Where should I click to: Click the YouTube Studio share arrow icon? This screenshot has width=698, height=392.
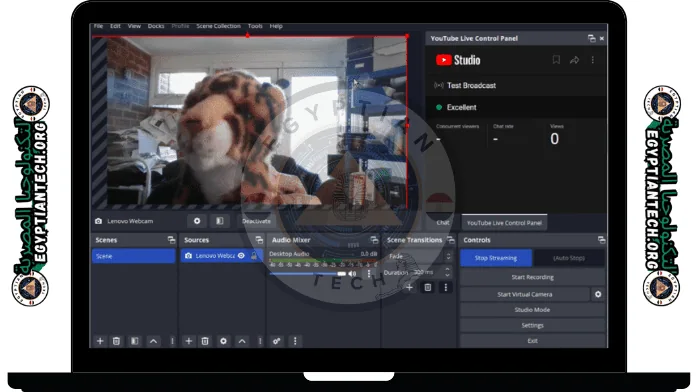point(574,60)
